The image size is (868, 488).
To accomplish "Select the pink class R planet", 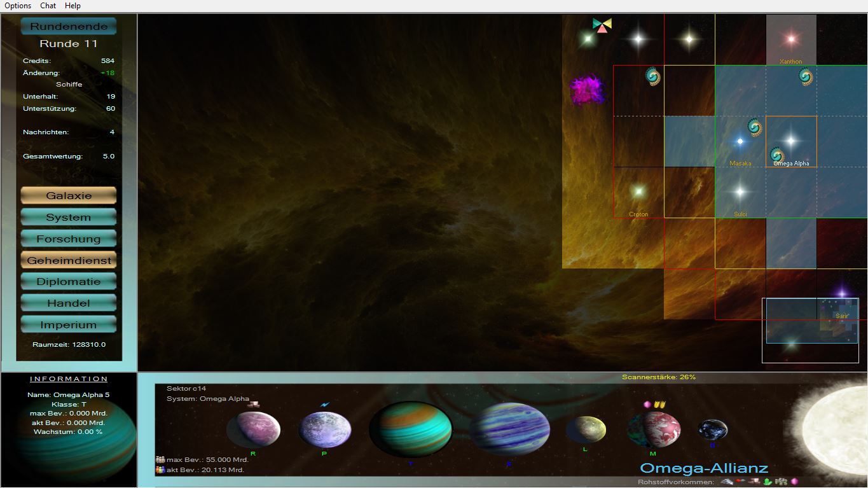I will pos(252,429).
